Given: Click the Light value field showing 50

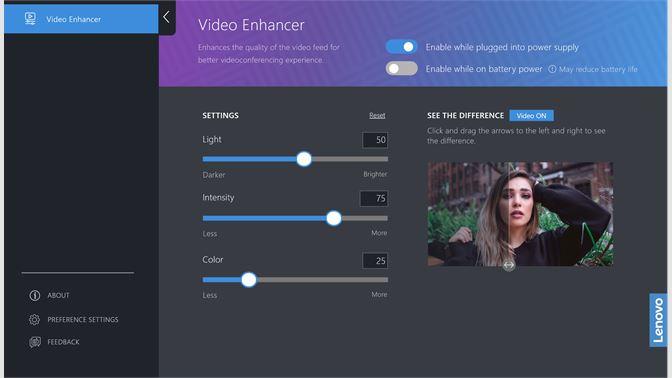Looking at the screenshot, I should coord(375,140).
